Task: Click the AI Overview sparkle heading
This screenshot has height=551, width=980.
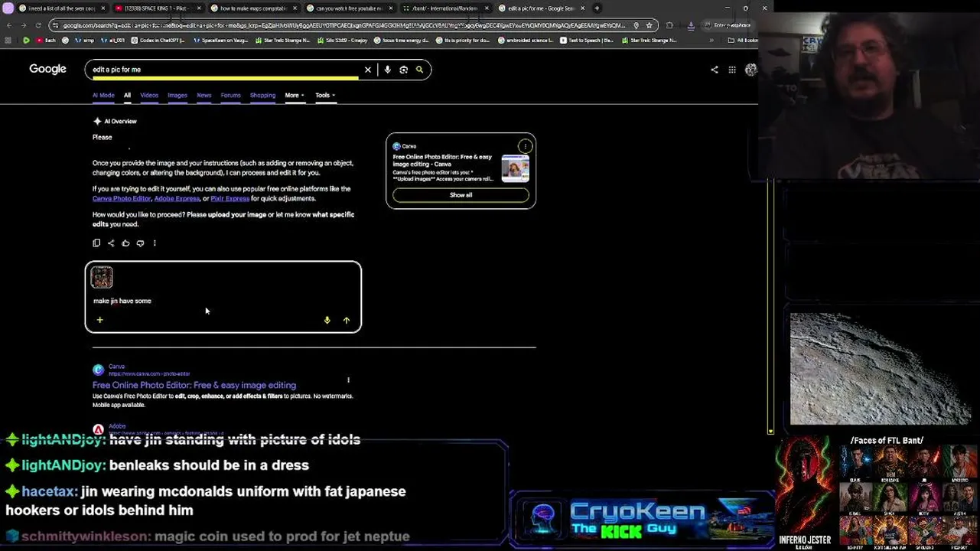Action: tap(115, 122)
